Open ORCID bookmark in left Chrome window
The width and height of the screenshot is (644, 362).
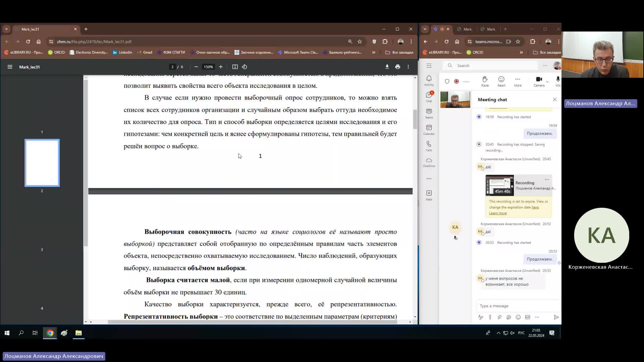(56, 52)
